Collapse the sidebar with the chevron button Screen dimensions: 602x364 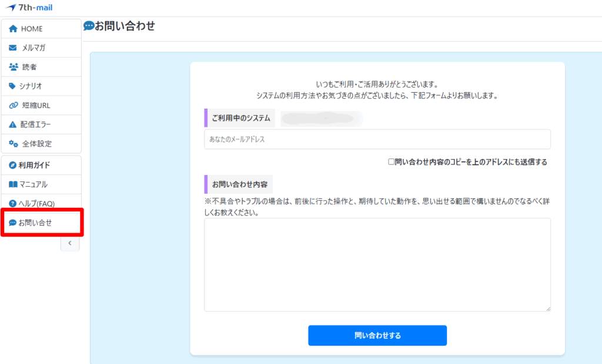click(x=70, y=242)
